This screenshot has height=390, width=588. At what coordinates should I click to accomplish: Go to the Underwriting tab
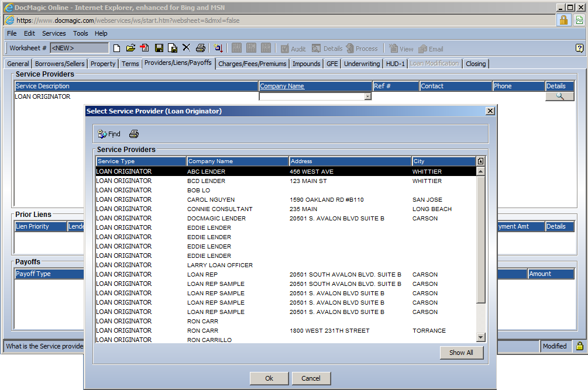362,64
